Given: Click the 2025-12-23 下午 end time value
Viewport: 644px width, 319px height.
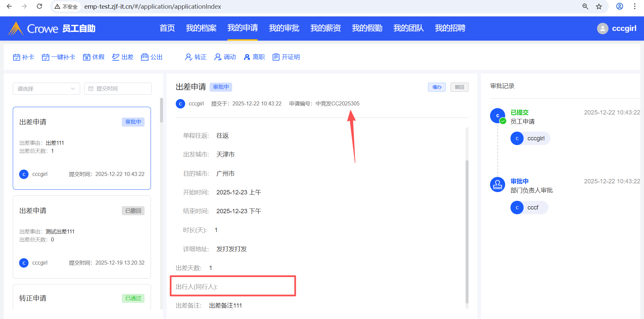Looking at the screenshot, I should click(238, 211).
